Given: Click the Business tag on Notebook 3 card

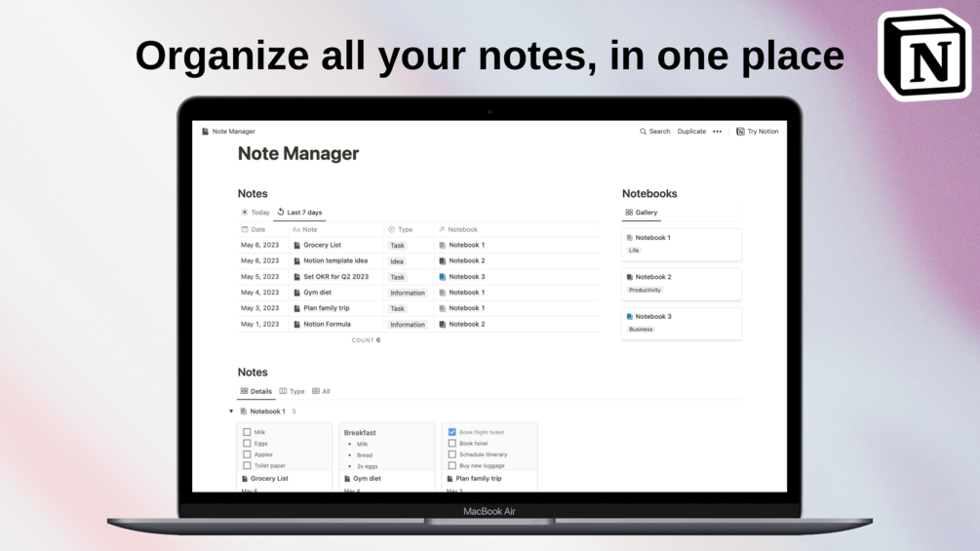Looking at the screenshot, I should tap(641, 330).
